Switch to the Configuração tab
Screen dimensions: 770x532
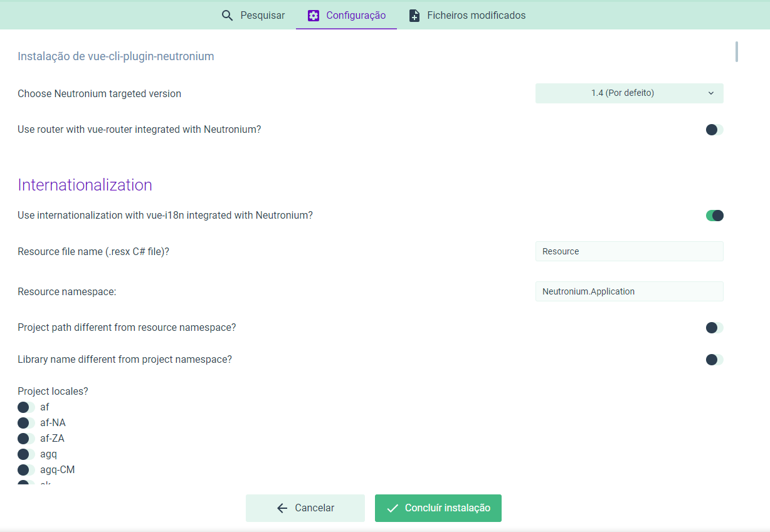coord(346,15)
